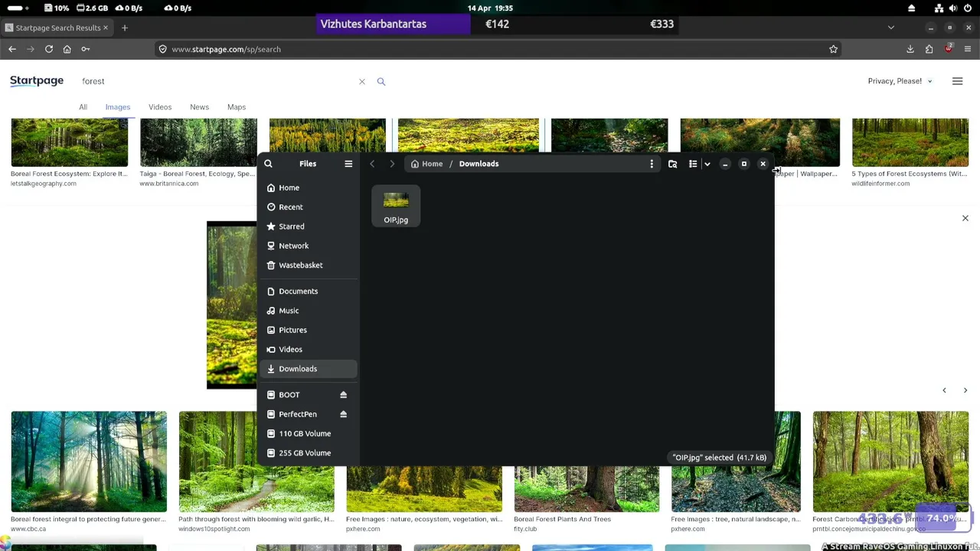Click the browser address bar
Viewport: 980px width, 551px height.
tap(496, 49)
